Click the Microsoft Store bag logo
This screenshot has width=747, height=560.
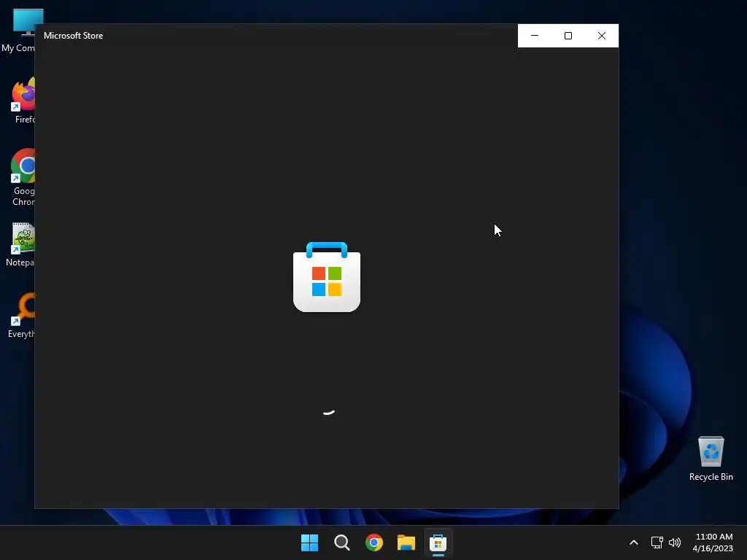pos(327,277)
